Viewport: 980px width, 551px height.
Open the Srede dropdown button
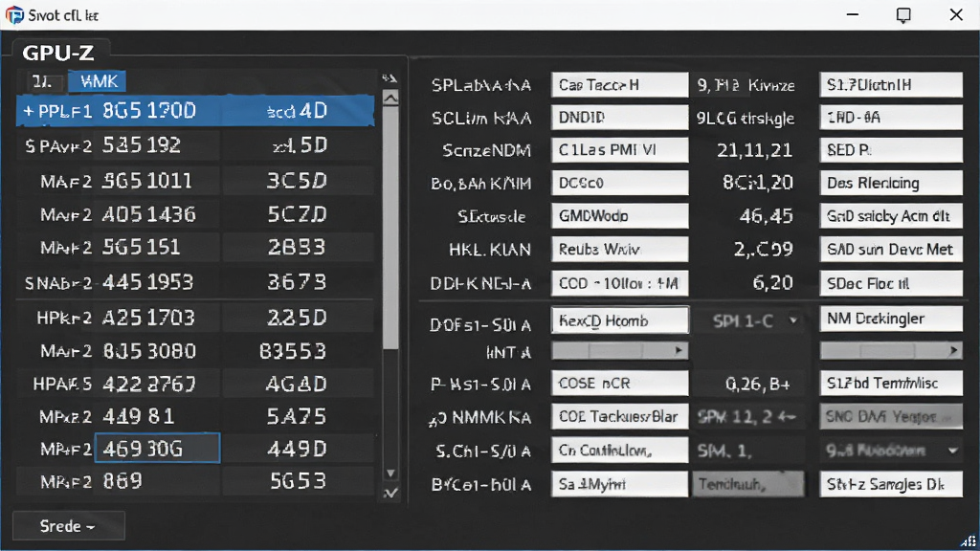tap(69, 526)
